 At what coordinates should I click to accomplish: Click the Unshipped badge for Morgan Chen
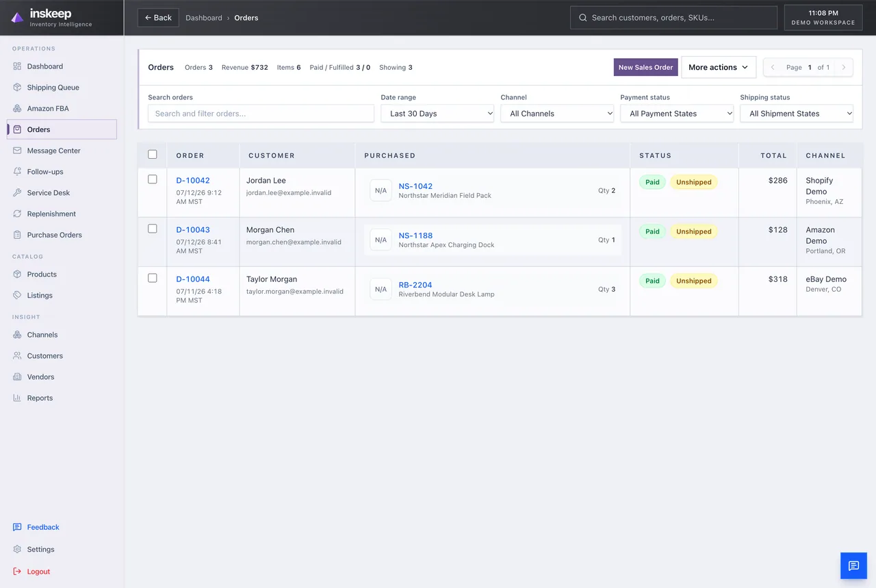tap(694, 231)
